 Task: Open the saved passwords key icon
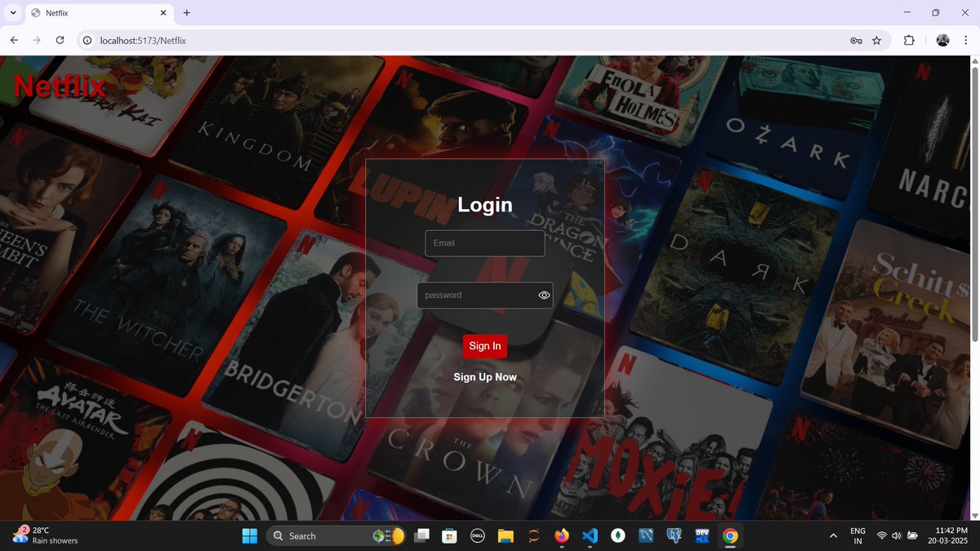pyautogui.click(x=856, y=40)
